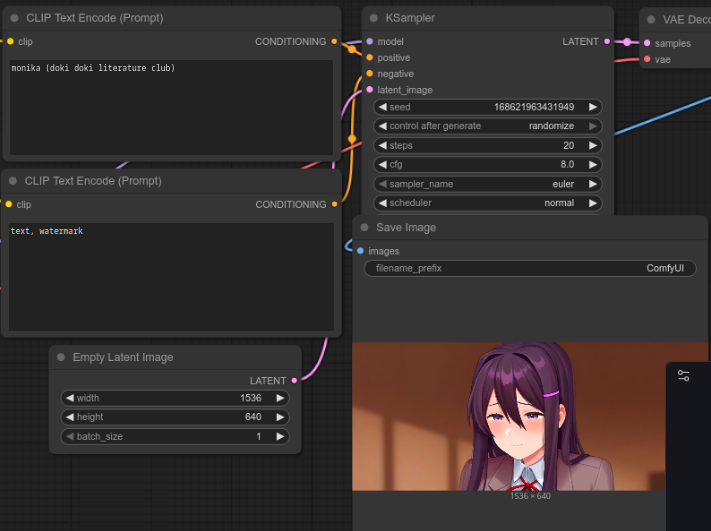Increase height with right arrow
The image size is (711, 531).
280,417
